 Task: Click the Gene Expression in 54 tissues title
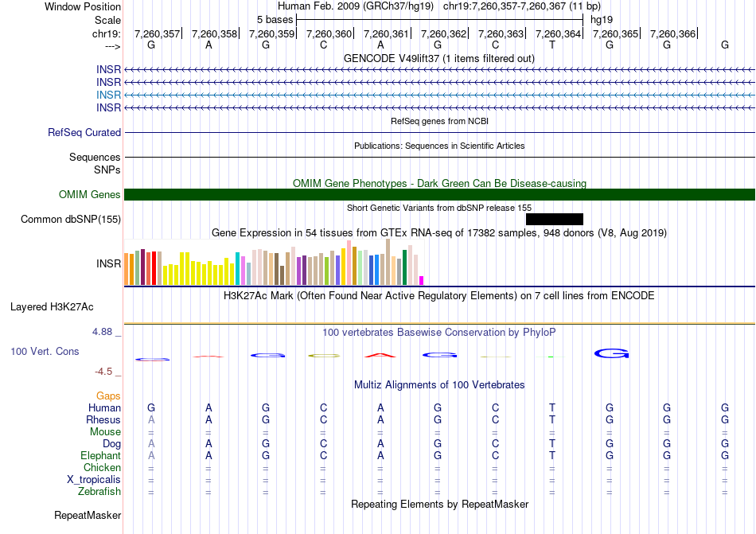[439, 233]
